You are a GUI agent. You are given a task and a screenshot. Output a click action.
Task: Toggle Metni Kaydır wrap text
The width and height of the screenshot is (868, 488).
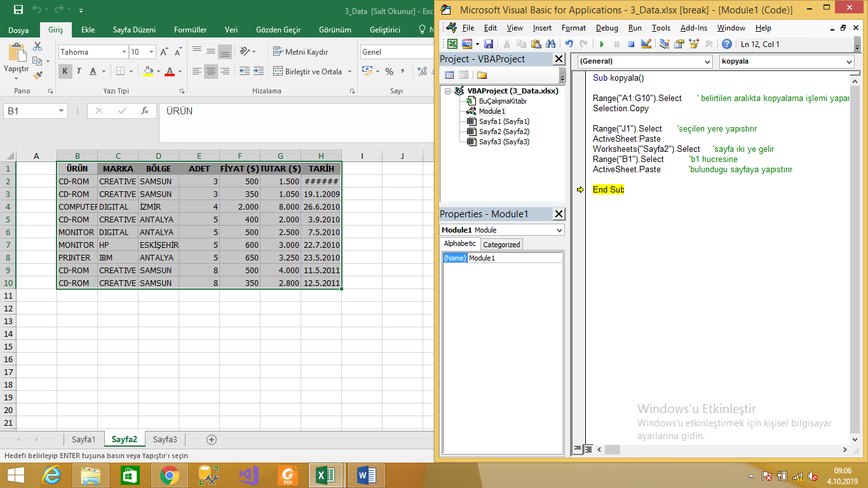(301, 52)
